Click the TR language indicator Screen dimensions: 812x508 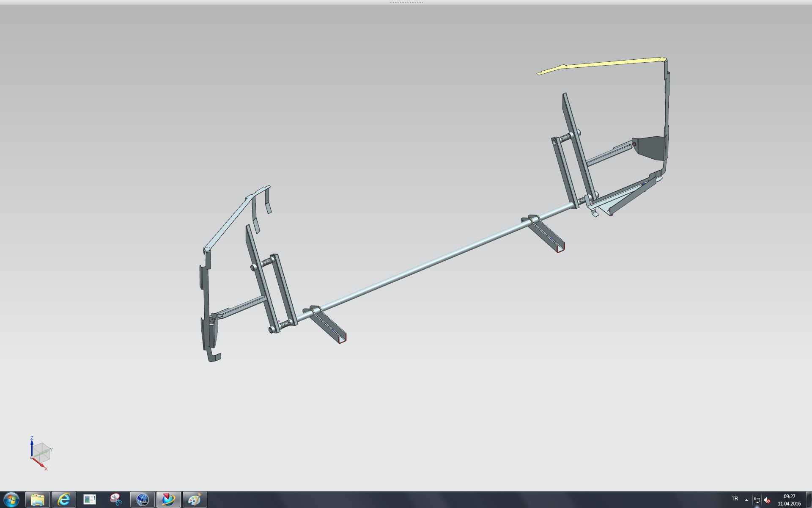[735, 499]
